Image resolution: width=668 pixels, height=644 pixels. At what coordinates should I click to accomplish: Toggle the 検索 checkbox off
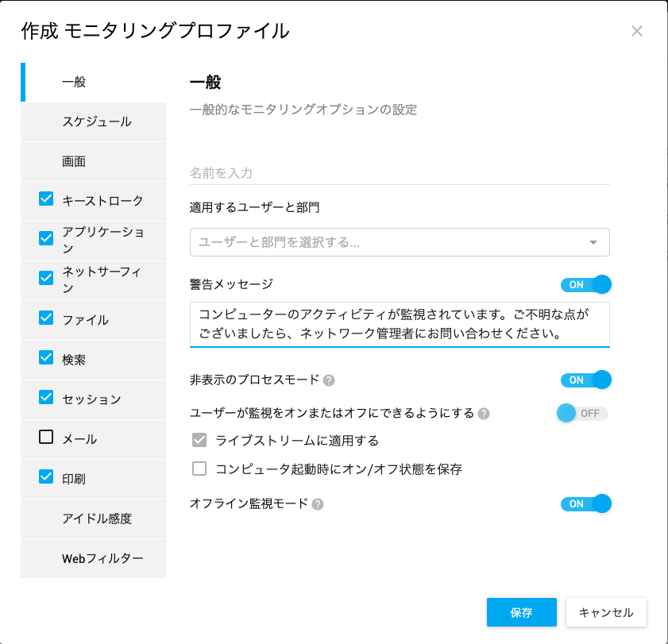pyautogui.click(x=46, y=357)
